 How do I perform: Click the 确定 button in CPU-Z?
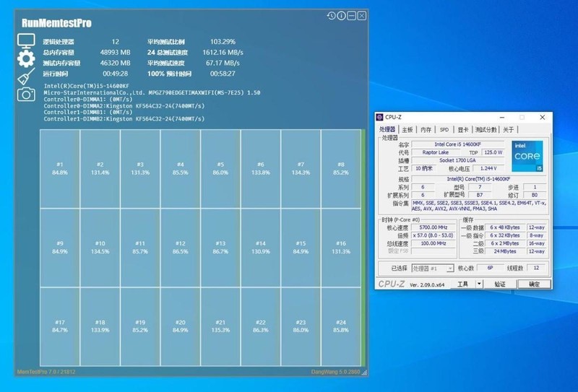click(534, 284)
